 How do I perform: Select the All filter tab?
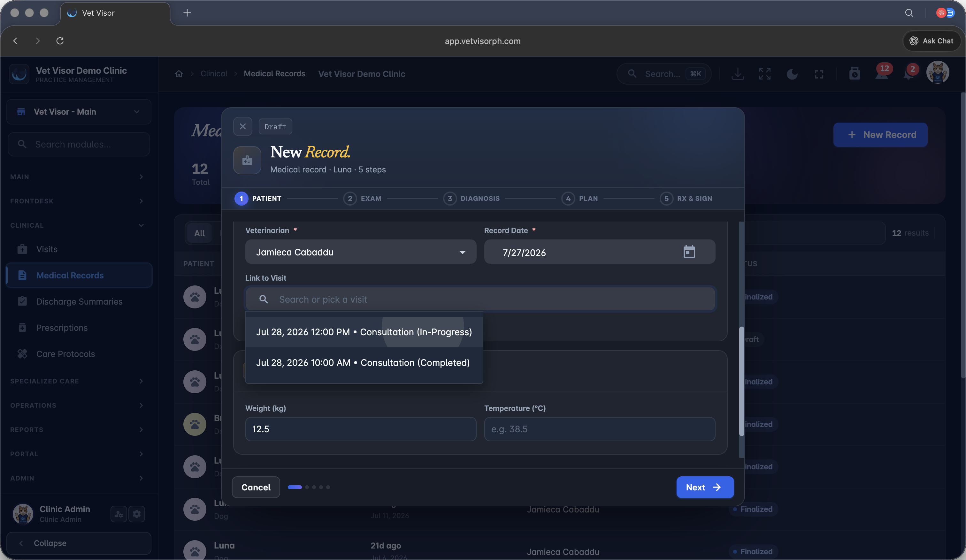[x=199, y=233]
